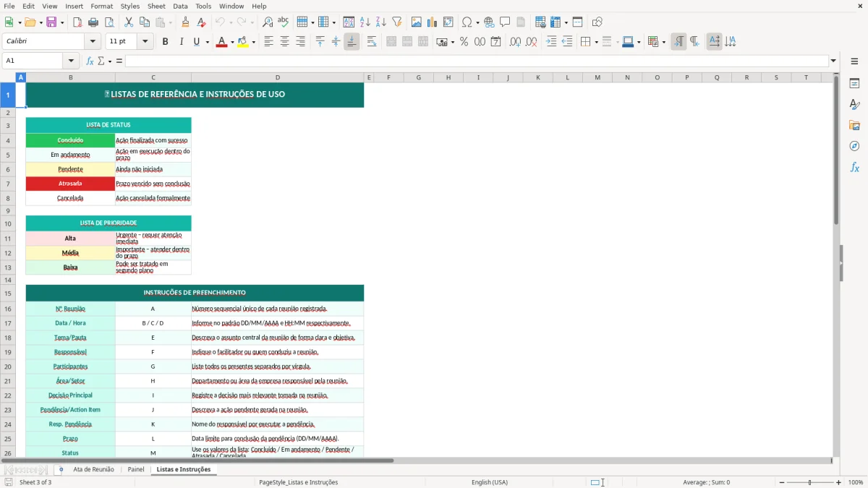Toggle underline formatting
The height and width of the screenshot is (488, 868).
coord(196,42)
